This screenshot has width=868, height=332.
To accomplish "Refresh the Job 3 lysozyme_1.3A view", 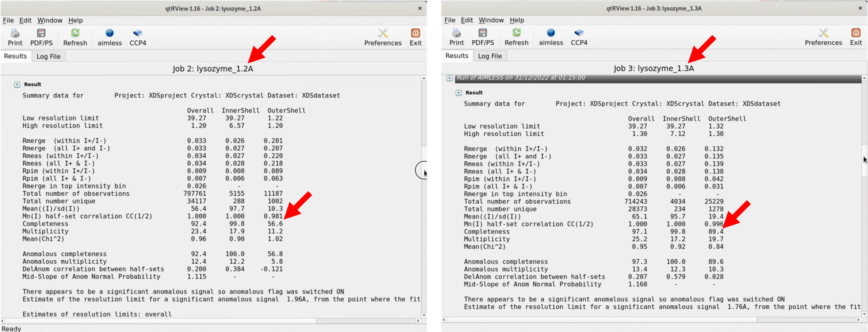I will click(516, 37).
